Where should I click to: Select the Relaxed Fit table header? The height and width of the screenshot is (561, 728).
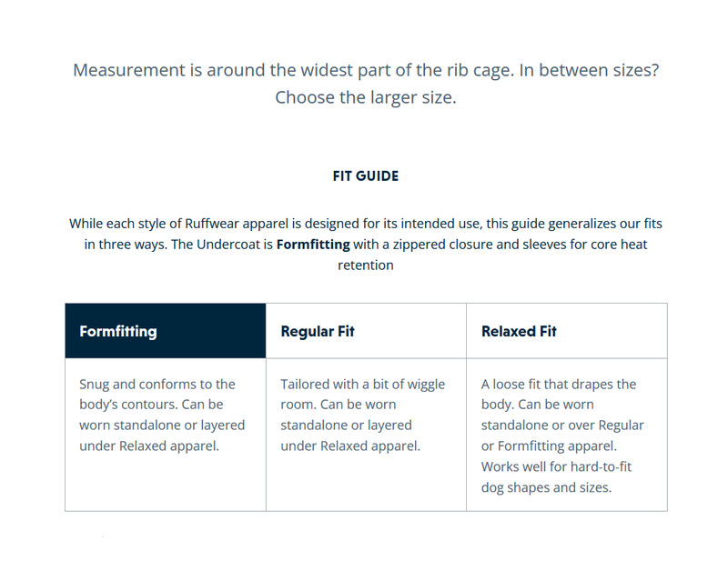coord(567,331)
